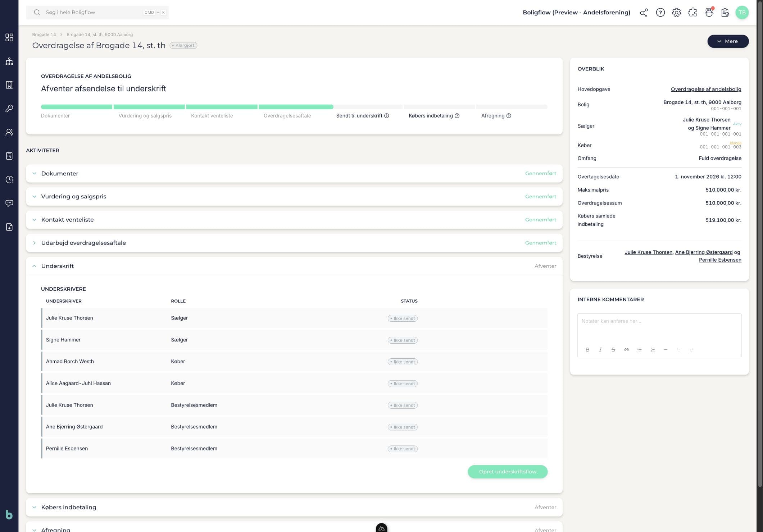Open the settings gear icon
The width and height of the screenshot is (763, 532).
(676, 13)
